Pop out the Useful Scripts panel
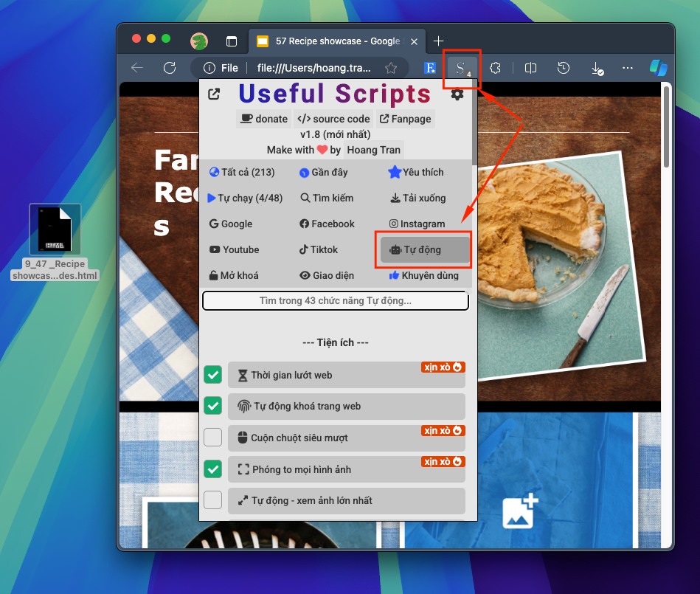 214,94
